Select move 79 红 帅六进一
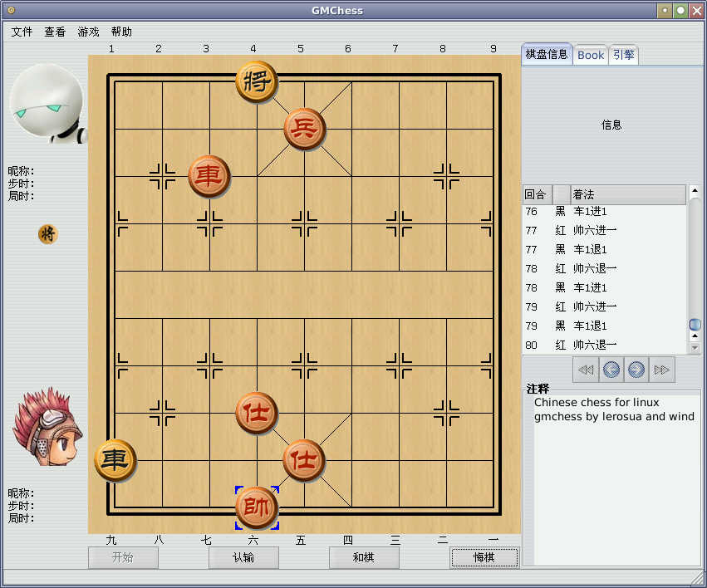Viewport: 707px width, 588px height. (604, 306)
